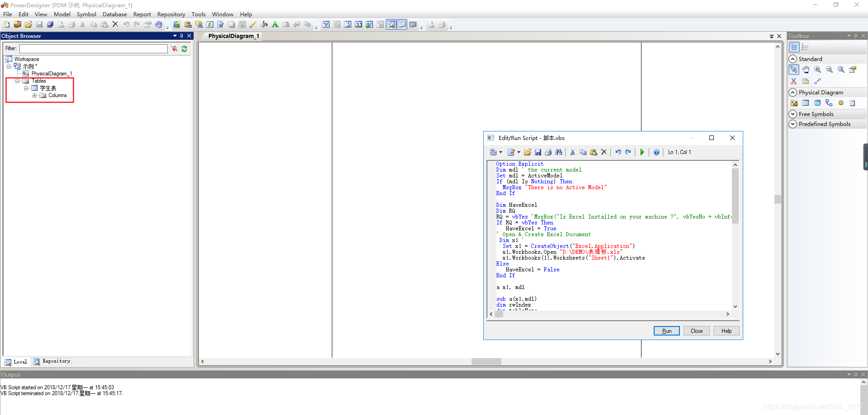Viewport: 868px width, 415px height.
Task: Choose the Zoom In toolbox tool
Action: (x=817, y=70)
